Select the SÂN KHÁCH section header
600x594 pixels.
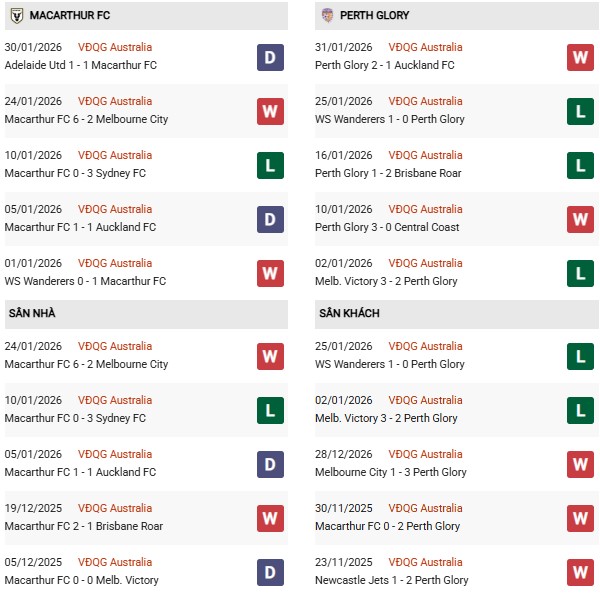coord(350,314)
